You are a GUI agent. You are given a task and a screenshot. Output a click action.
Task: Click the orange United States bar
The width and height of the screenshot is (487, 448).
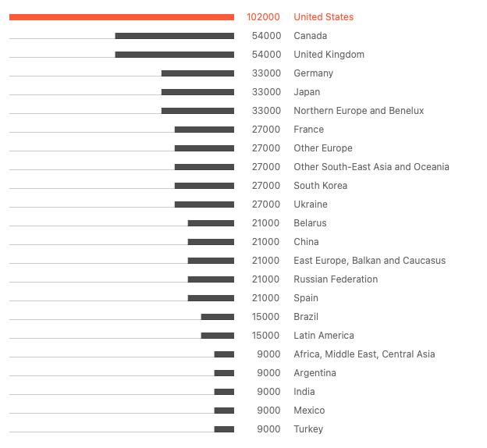pos(122,17)
